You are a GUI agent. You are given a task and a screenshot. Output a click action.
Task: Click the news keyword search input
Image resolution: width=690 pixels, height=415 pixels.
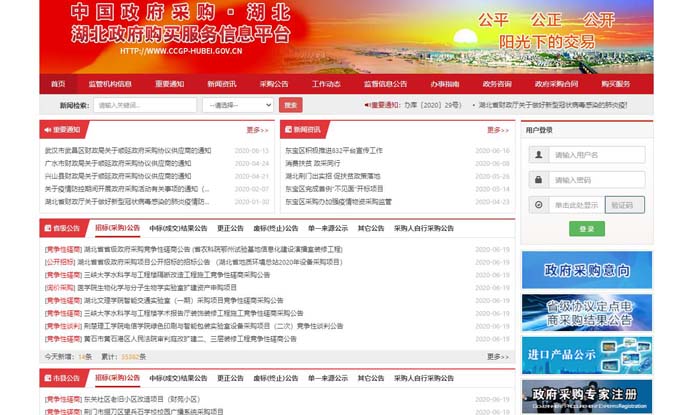(145, 105)
